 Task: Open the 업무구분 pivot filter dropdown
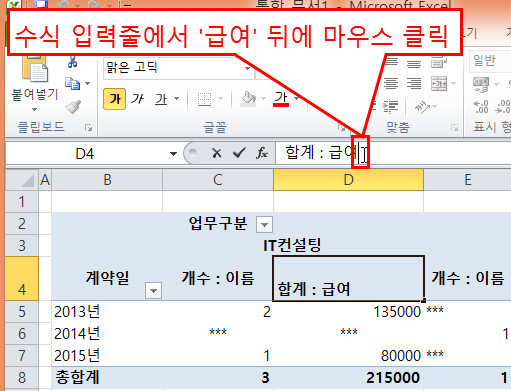click(264, 224)
